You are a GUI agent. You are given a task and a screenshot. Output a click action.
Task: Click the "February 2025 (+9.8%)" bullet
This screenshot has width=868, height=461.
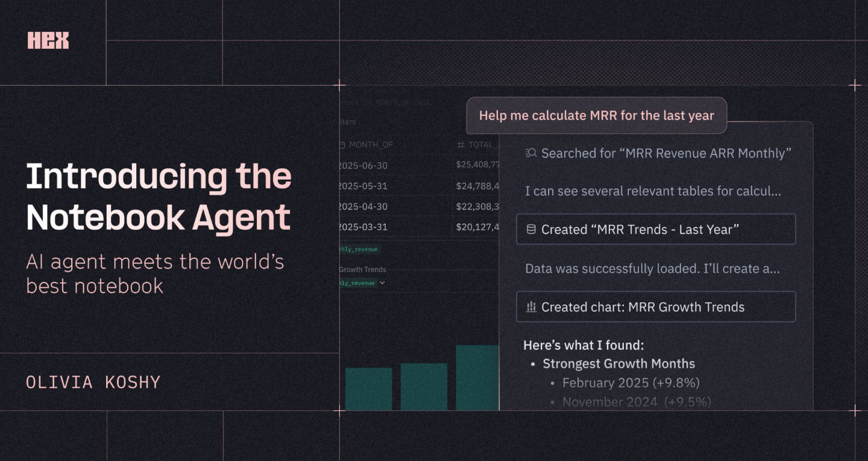(x=631, y=383)
